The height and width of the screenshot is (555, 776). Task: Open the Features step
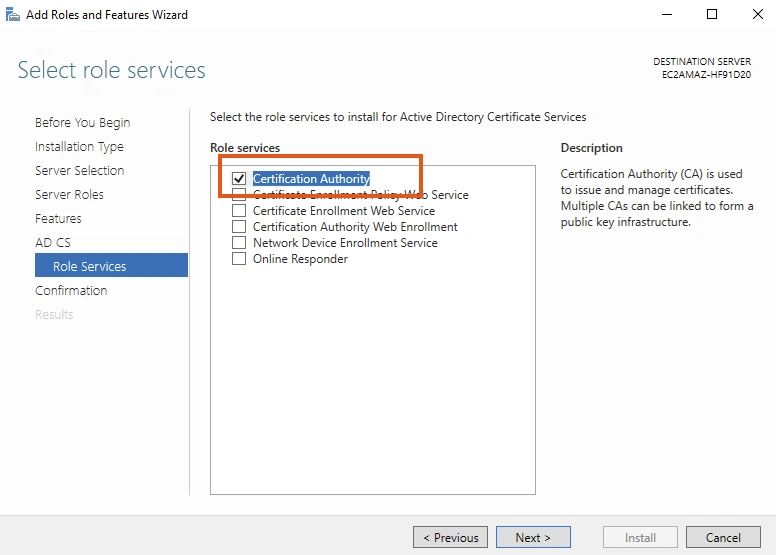click(x=58, y=219)
